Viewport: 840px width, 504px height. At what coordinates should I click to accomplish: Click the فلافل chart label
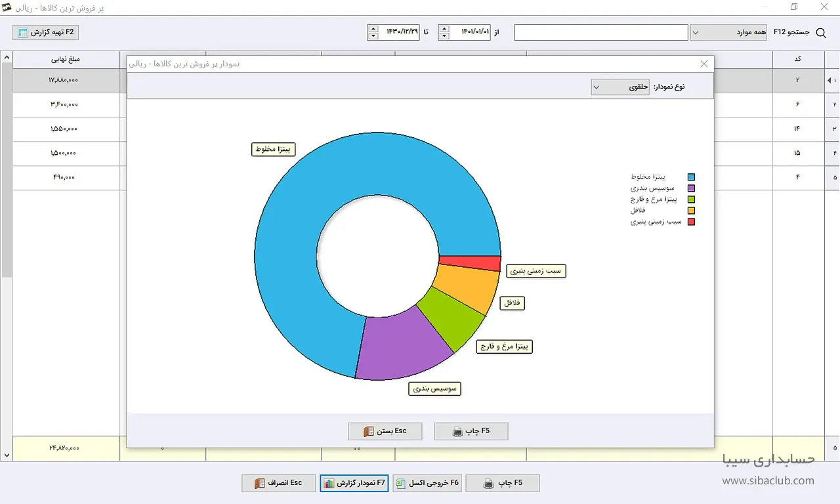512,303
